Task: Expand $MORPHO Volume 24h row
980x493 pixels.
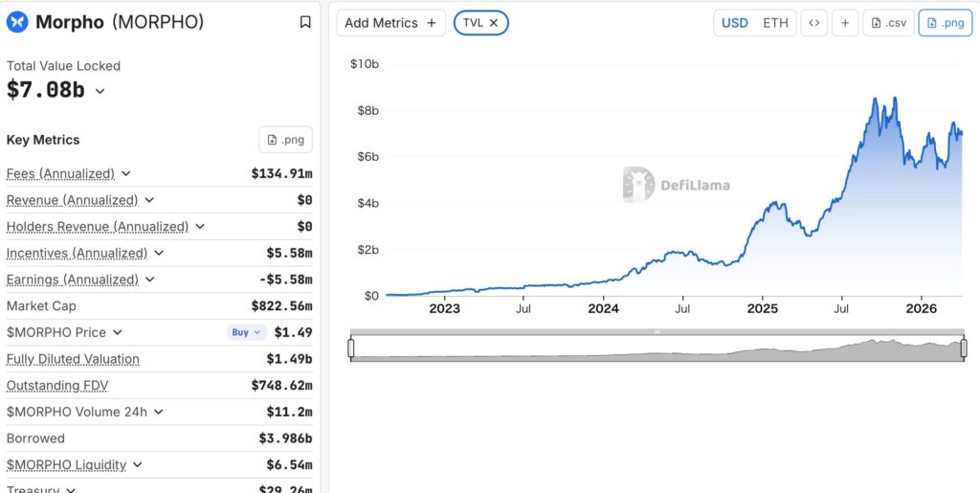Action: click(x=159, y=412)
